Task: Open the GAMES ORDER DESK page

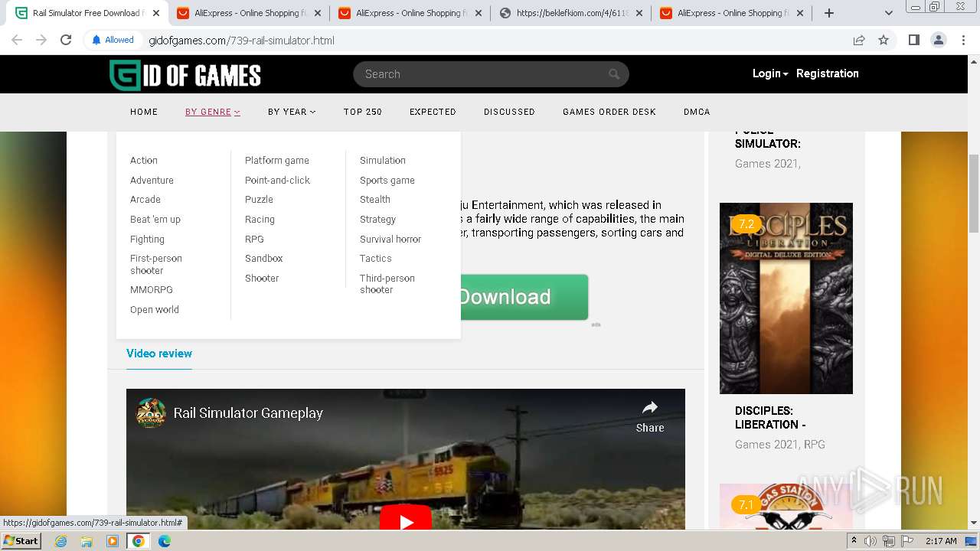Action: [609, 112]
